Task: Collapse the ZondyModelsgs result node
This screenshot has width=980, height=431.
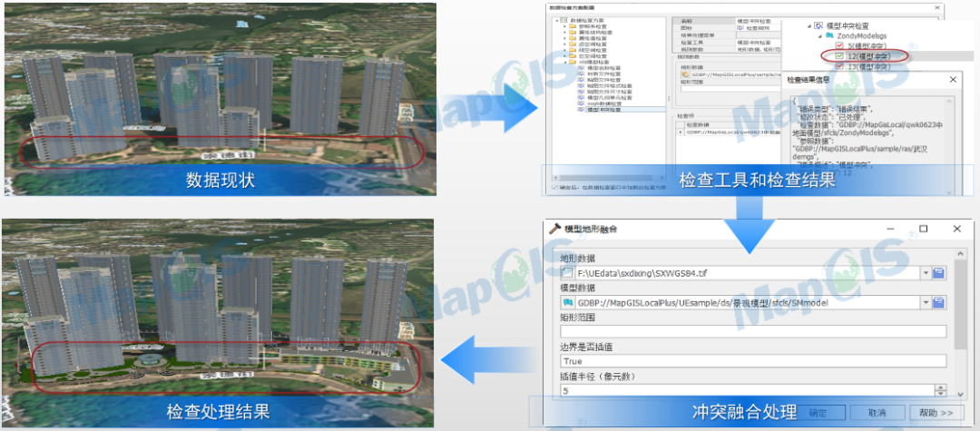Action: pyautogui.click(x=820, y=35)
